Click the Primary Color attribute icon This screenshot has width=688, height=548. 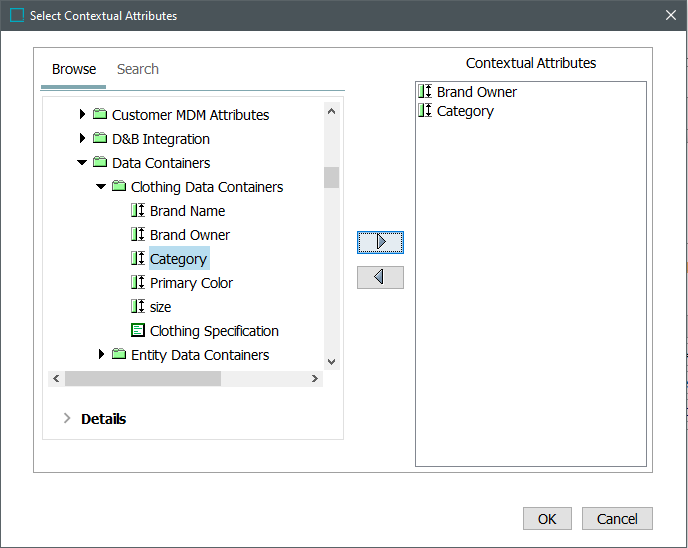click(x=138, y=283)
